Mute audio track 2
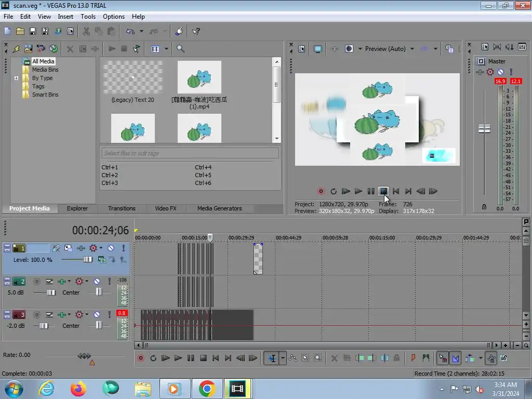Viewport: 532px width, 399px height. (x=97, y=281)
